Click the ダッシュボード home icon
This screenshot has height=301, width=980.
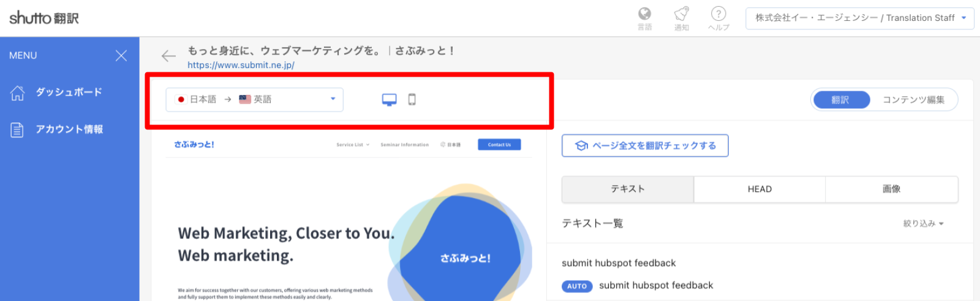17,93
